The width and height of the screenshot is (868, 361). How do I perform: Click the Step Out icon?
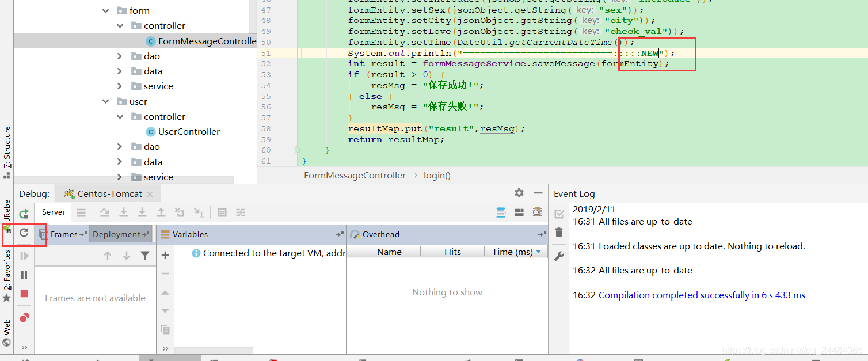point(161,212)
